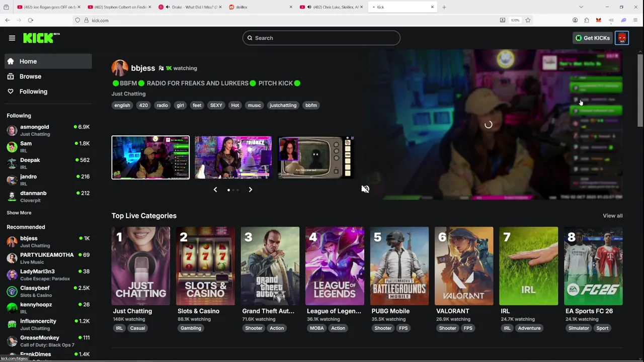
Task: Open PARTYLIKEAMOTHA in Recommended list
Action: (48, 258)
